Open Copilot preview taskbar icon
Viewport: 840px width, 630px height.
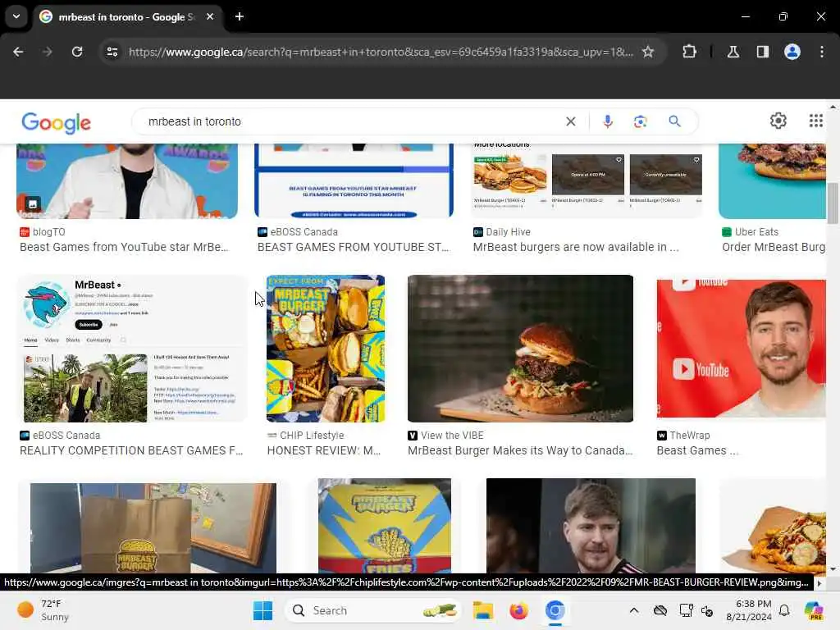pos(814,610)
